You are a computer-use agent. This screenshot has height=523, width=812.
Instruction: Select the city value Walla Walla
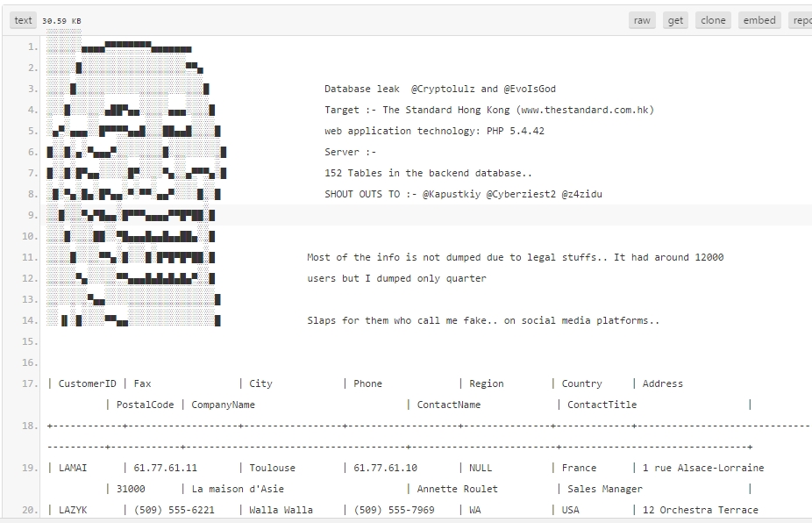(x=281, y=510)
